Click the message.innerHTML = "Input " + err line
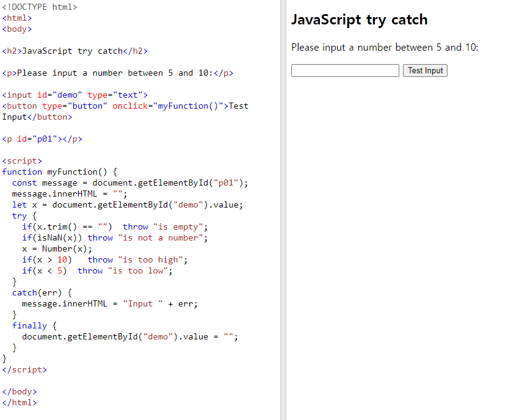The height and width of the screenshot is (420, 522). 110,303
